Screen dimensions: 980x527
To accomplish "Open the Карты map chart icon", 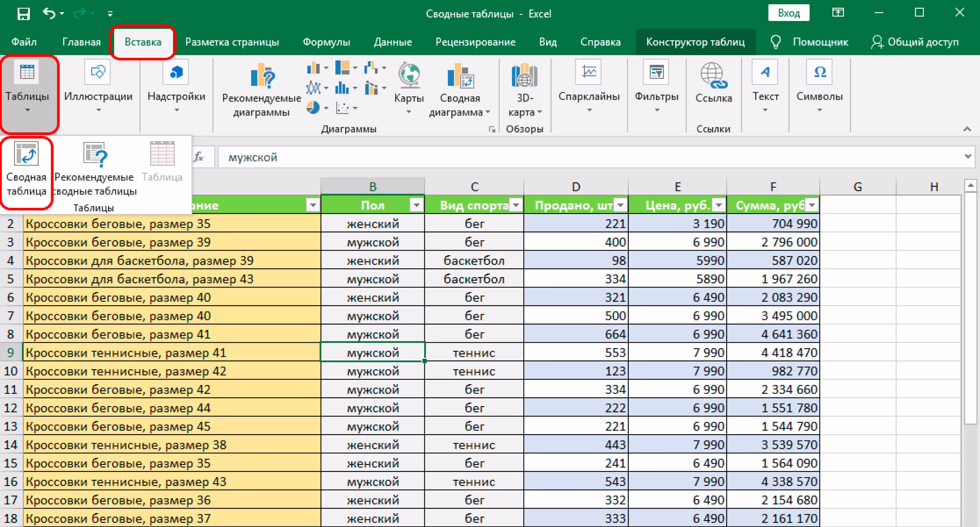I will [409, 75].
